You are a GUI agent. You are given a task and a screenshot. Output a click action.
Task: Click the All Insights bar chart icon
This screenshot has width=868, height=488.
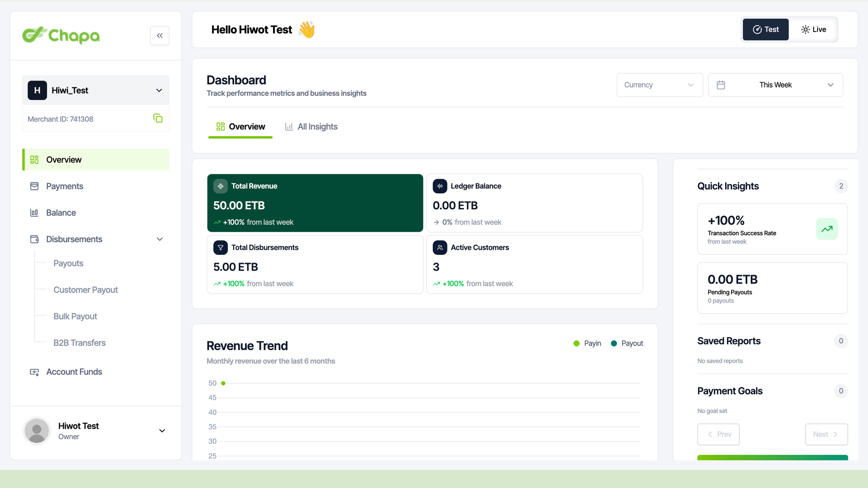[x=289, y=127]
